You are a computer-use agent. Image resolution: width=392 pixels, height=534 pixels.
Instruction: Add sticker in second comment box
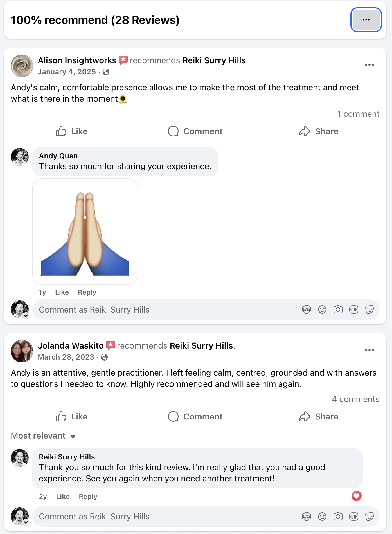pos(369,517)
